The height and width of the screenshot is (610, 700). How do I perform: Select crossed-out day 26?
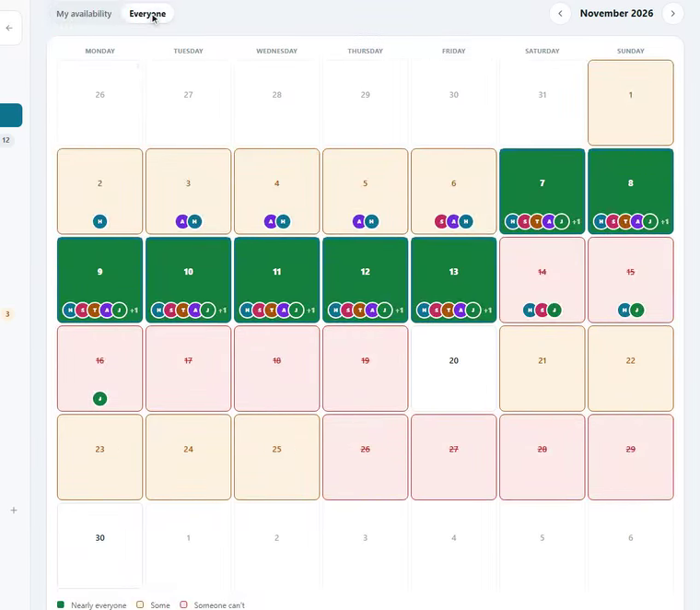pyautogui.click(x=365, y=457)
